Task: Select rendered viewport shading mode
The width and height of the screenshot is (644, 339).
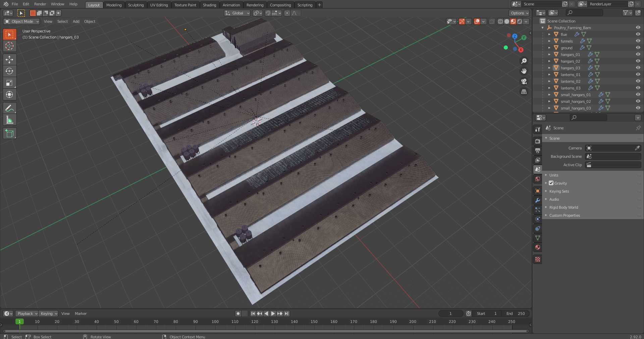Action: tap(520, 21)
